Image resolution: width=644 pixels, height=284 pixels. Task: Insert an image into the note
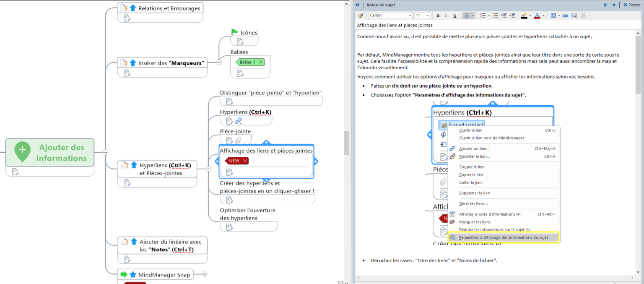[574, 15]
